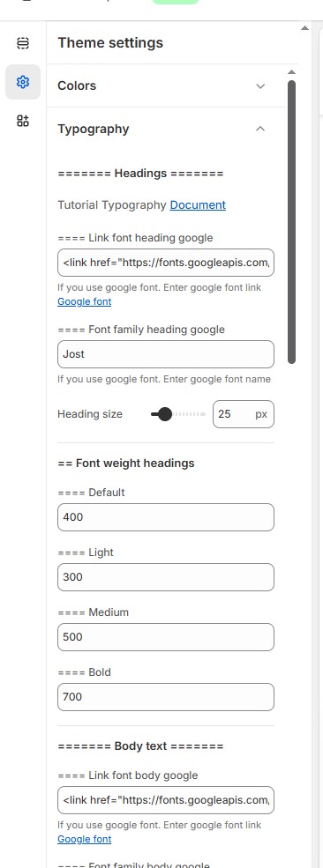Open the Sections panel icon
Viewport: 323px width, 868px height.
point(23,43)
